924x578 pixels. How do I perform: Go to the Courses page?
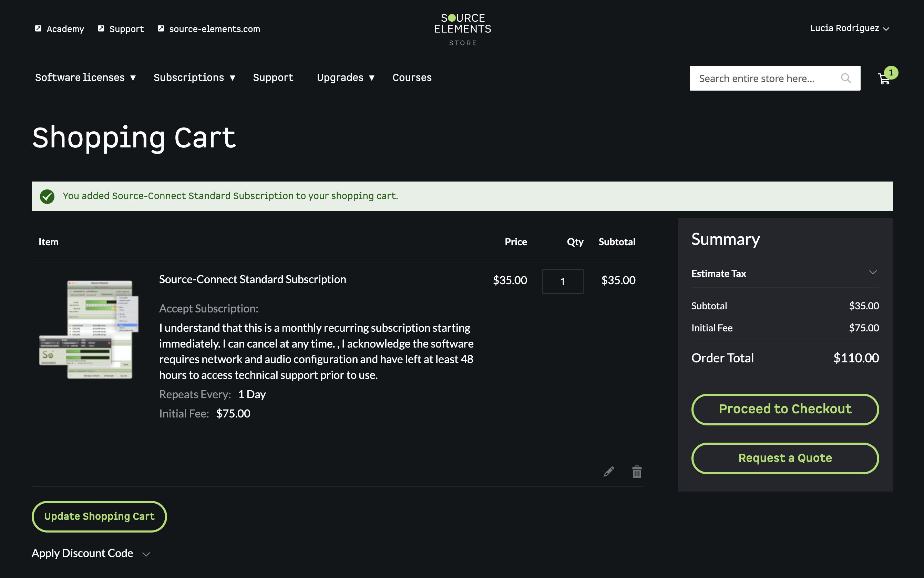pyautogui.click(x=412, y=78)
